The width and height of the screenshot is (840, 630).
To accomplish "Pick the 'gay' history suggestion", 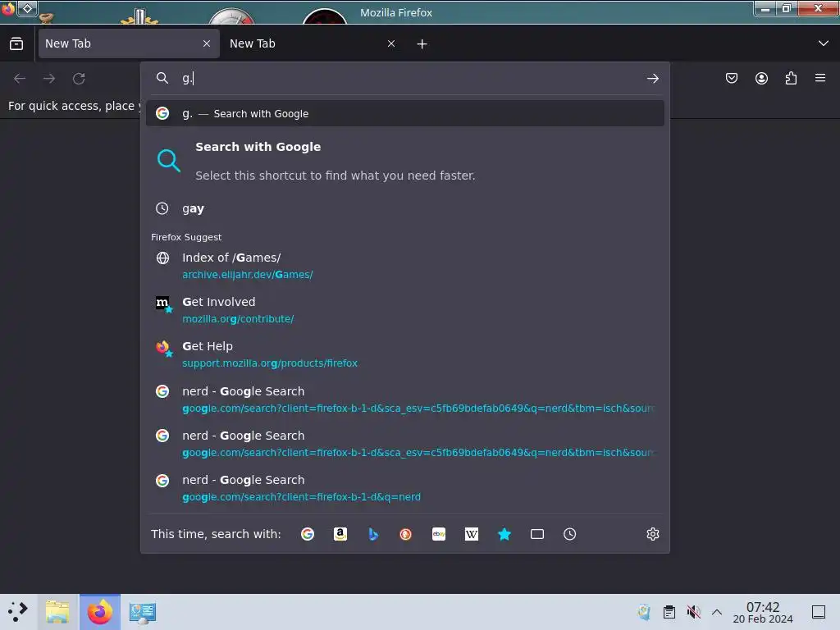I will click(x=405, y=208).
